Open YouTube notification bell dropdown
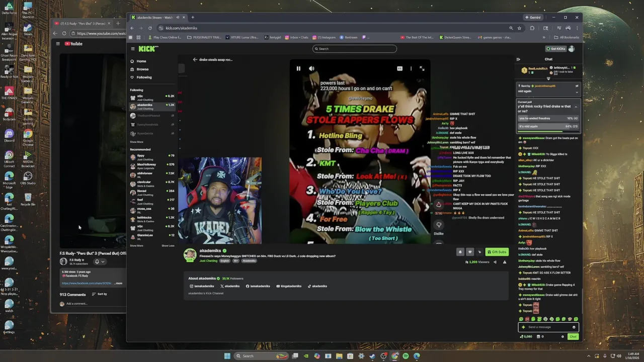The height and width of the screenshot is (362, 644). [100, 261]
